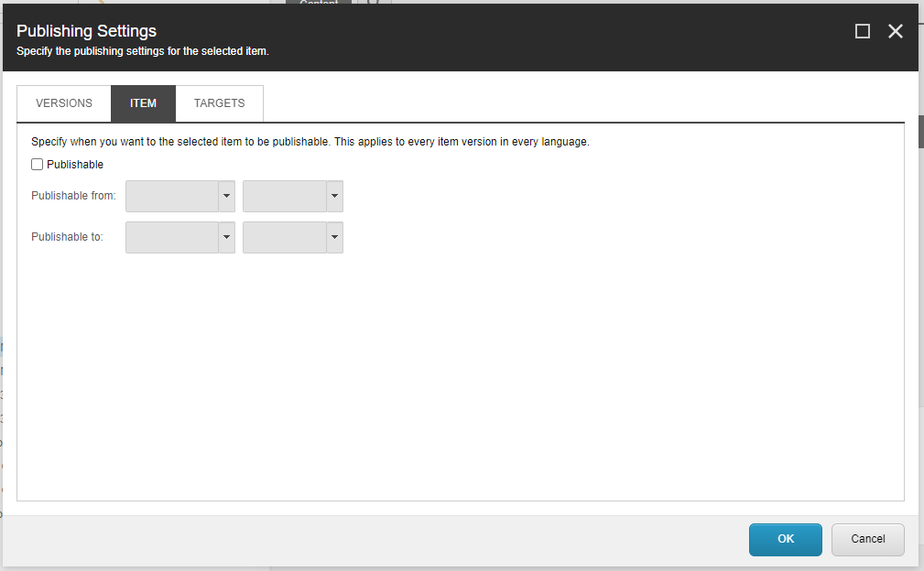Viewport: 924px width, 571px height.
Task: Maximize the Publishing Settings dialog
Action: (862, 31)
